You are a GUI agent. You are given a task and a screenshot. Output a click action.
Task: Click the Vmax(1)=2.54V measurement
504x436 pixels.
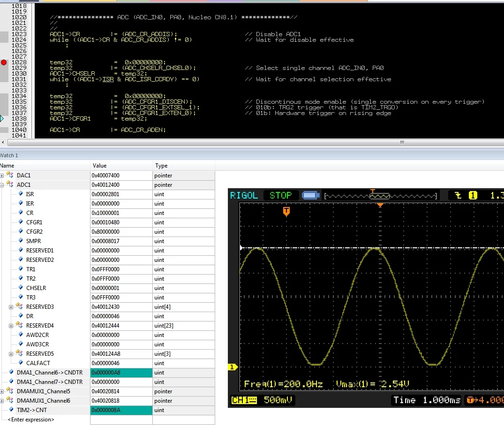pyautogui.click(x=373, y=384)
